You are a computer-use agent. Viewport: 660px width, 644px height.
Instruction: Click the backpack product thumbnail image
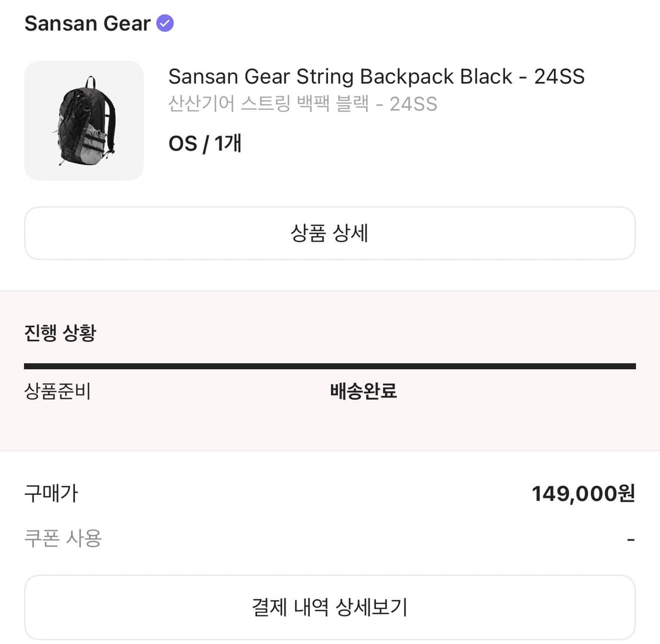click(x=83, y=120)
